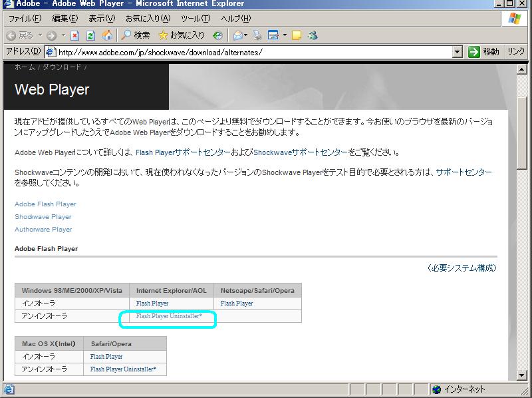Click the Edit page toolbar icon

(273, 35)
